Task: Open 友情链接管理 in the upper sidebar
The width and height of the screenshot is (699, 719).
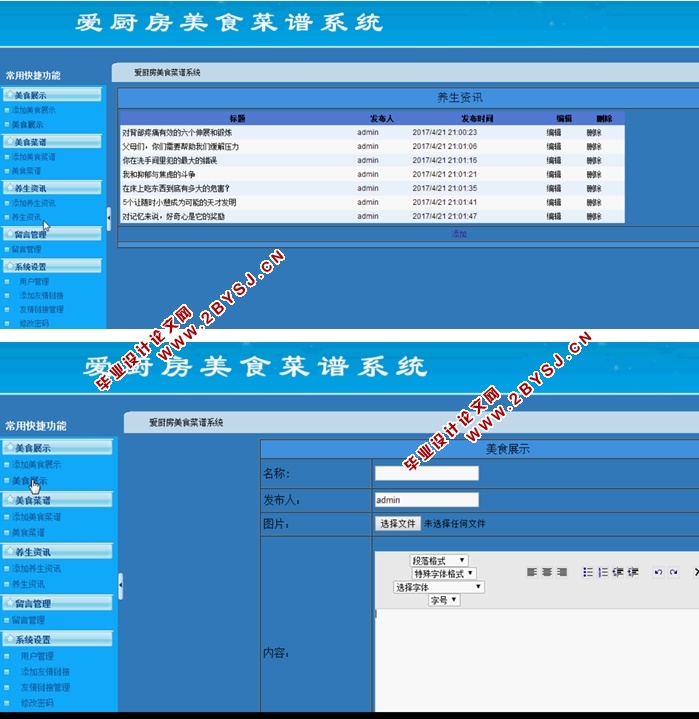Action: tap(41, 310)
